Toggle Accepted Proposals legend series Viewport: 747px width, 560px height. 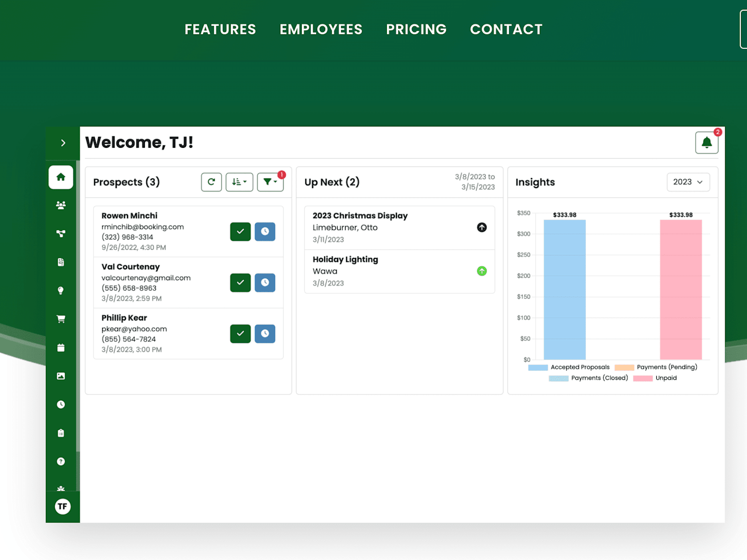click(569, 367)
